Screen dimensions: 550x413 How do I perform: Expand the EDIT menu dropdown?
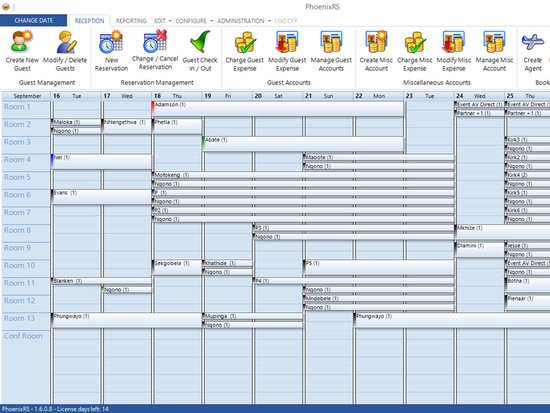[x=163, y=21]
